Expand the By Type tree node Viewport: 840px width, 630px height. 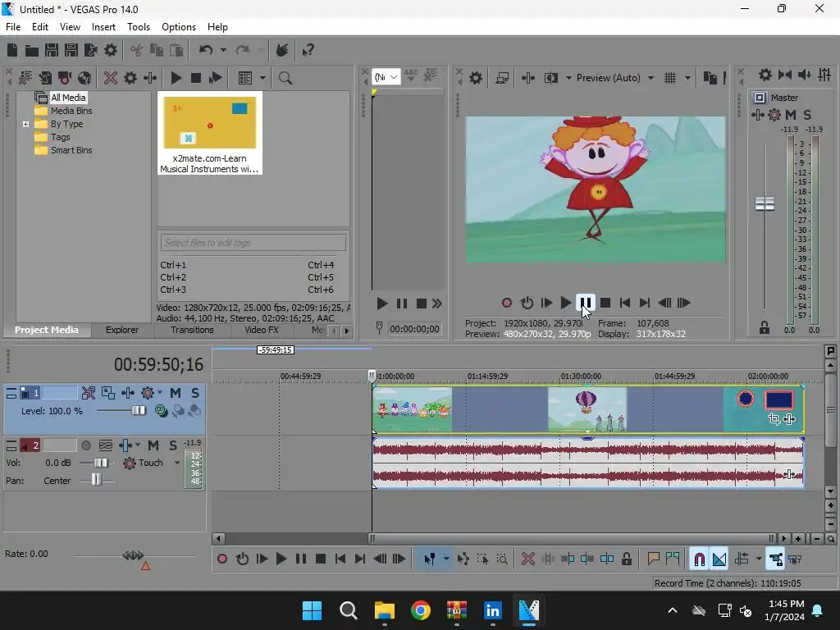coord(25,125)
